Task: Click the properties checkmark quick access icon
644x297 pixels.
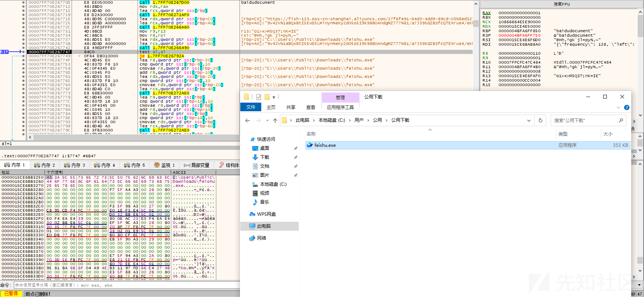Action: pos(259,97)
